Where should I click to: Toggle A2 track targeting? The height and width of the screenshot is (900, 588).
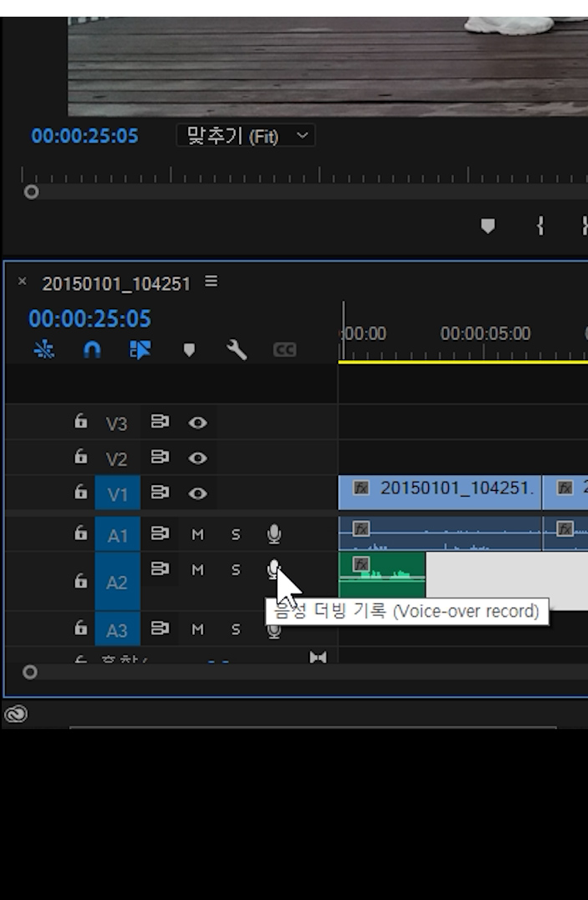(x=117, y=582)
